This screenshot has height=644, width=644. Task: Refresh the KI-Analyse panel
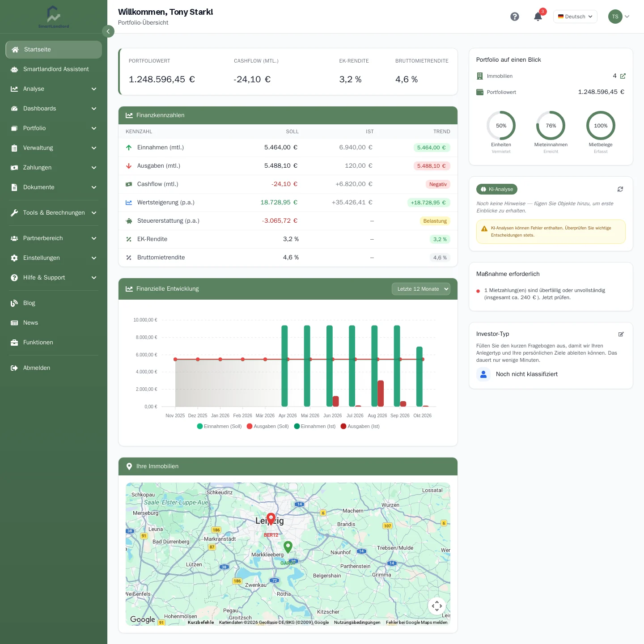[x=620, y=189]
